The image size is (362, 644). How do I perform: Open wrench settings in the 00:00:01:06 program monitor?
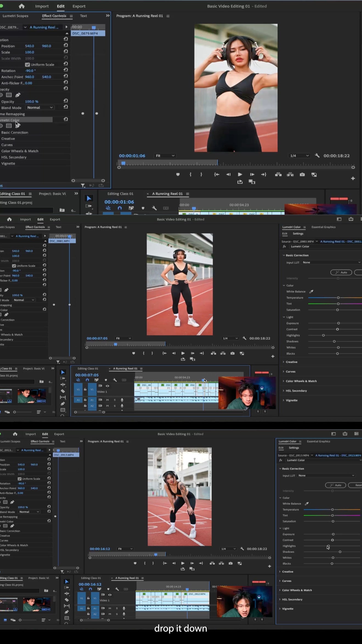tap(317, 156)
